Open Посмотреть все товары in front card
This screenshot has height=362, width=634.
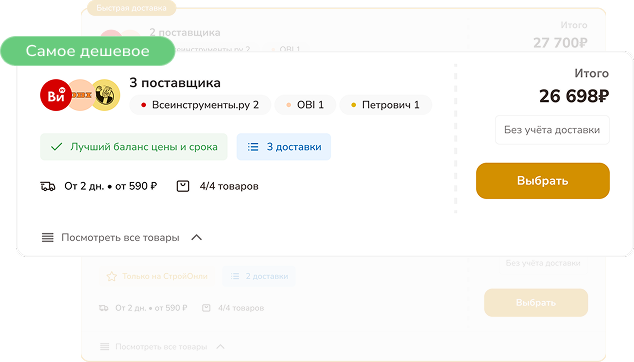(120, 237)
